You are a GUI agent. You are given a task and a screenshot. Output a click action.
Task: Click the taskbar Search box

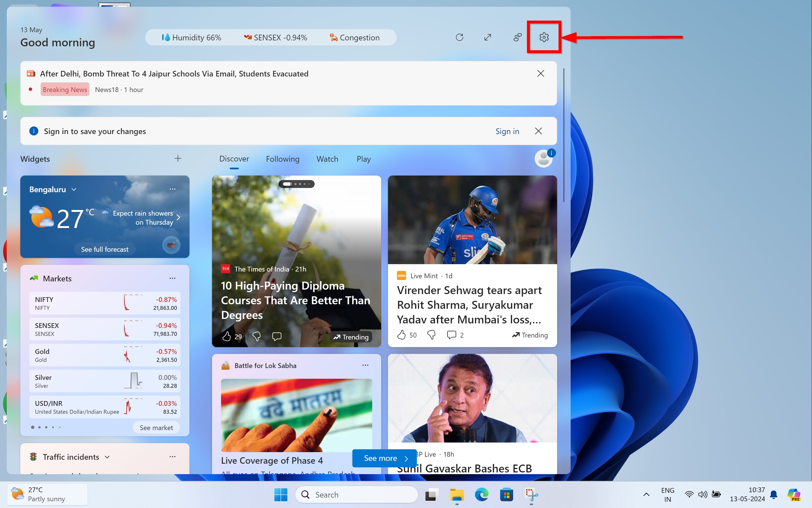point(356,494)
